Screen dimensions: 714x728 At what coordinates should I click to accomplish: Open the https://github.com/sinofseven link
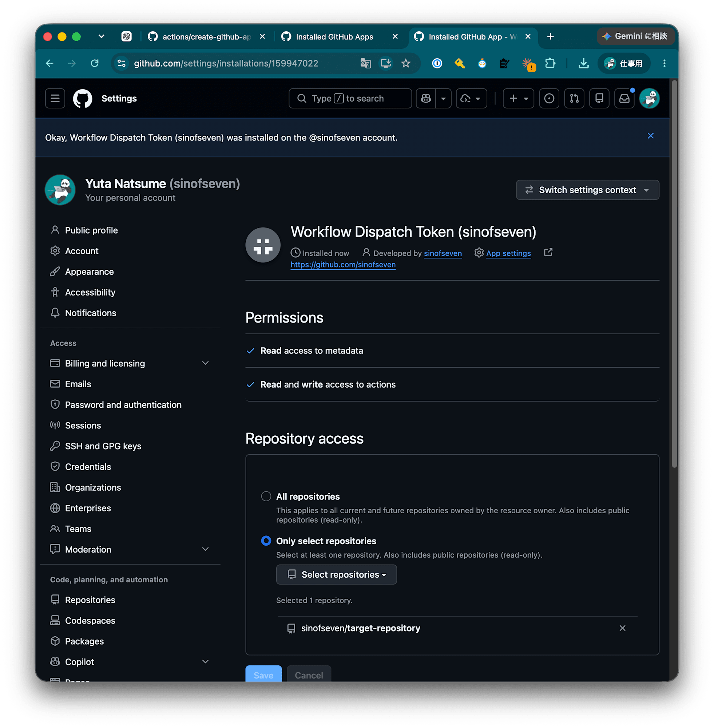tap(343, 264)
